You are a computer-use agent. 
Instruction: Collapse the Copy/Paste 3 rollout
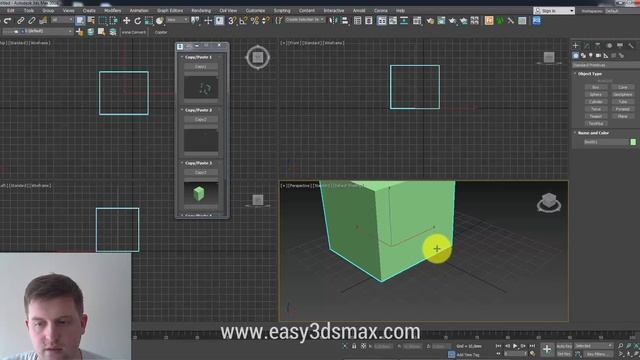tap(198, 163)
